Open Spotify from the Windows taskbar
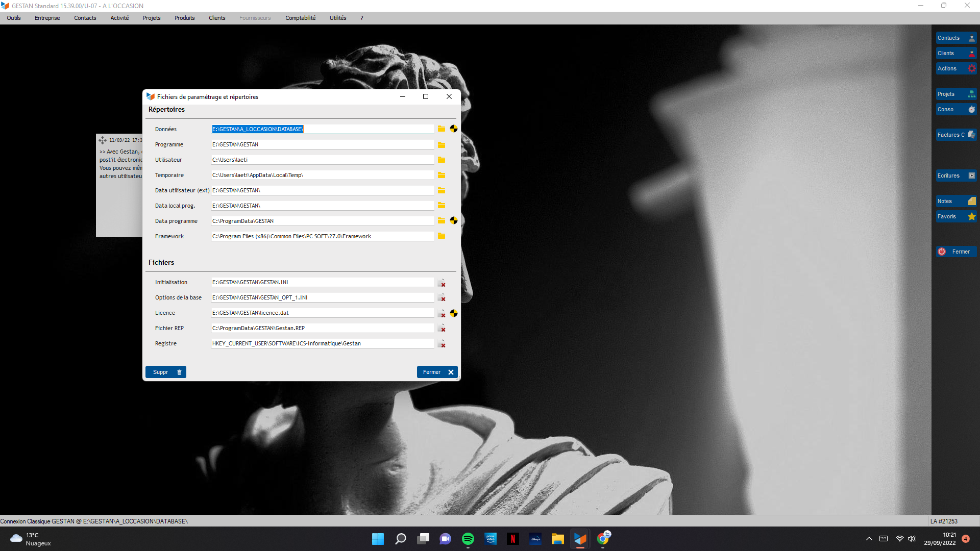The width and height of the screenshot is (980, 551). click(468, 539)
